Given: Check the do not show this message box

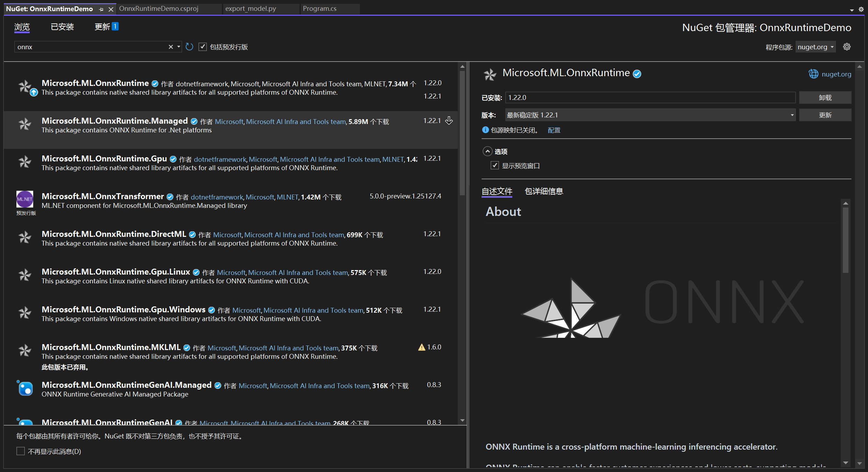Looking at the screenshot, I should point(21,451).
